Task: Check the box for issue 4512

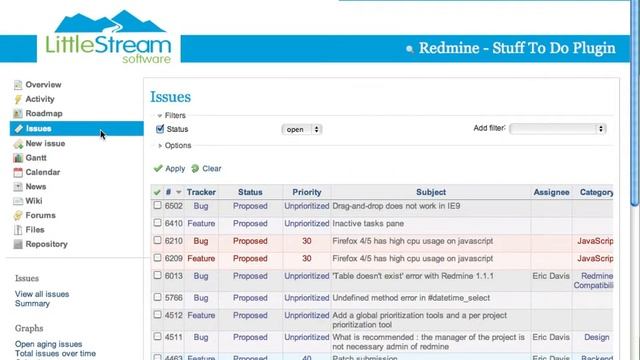Action: (x=158, y=315)
